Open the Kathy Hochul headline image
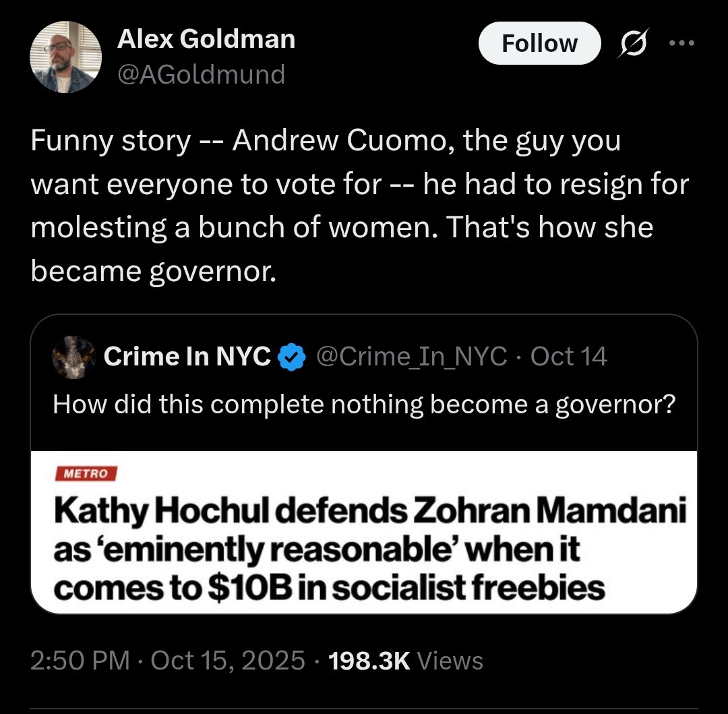This screenshot has width=728, height=714. (x=364, y=533)
